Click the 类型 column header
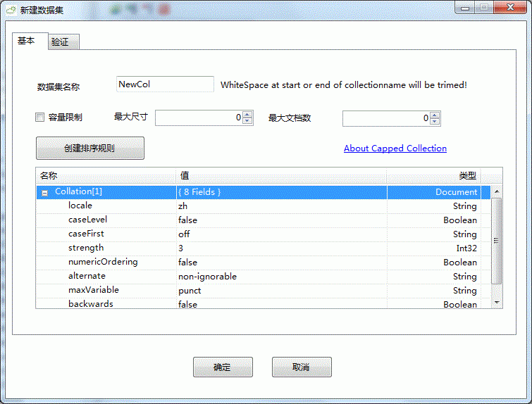 pos(434,175)
